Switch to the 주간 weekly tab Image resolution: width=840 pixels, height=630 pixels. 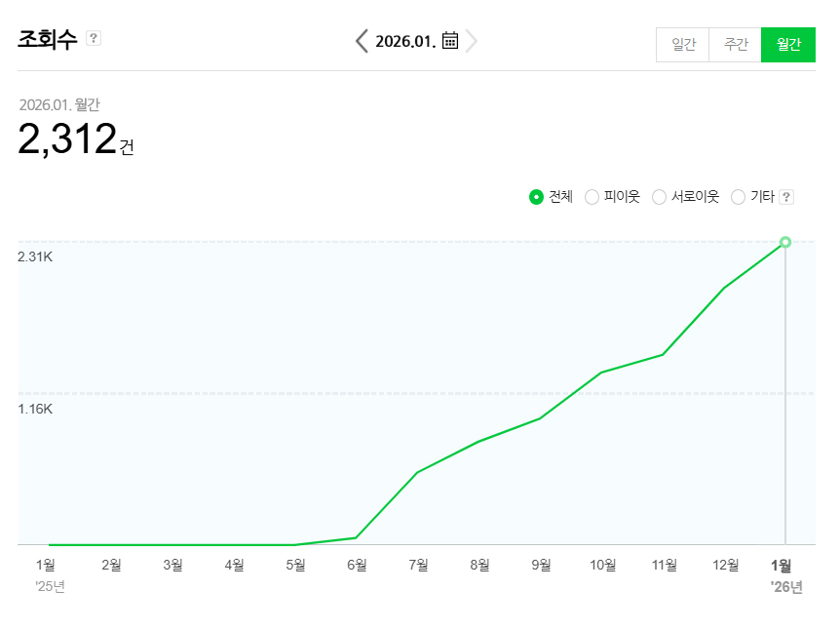[x=736, y=45]
